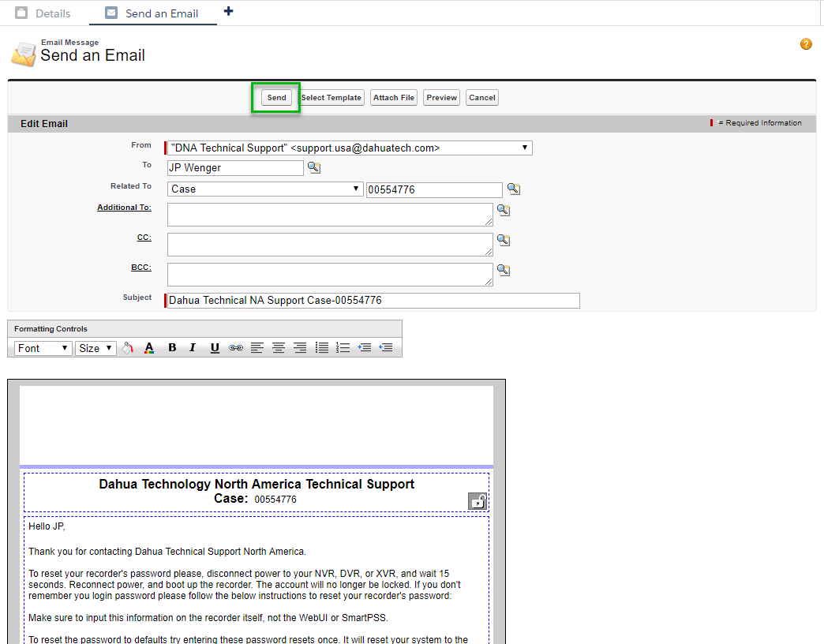Click the Make sure to input line
This screenshot has height=644, width=824.
(208, 618)
